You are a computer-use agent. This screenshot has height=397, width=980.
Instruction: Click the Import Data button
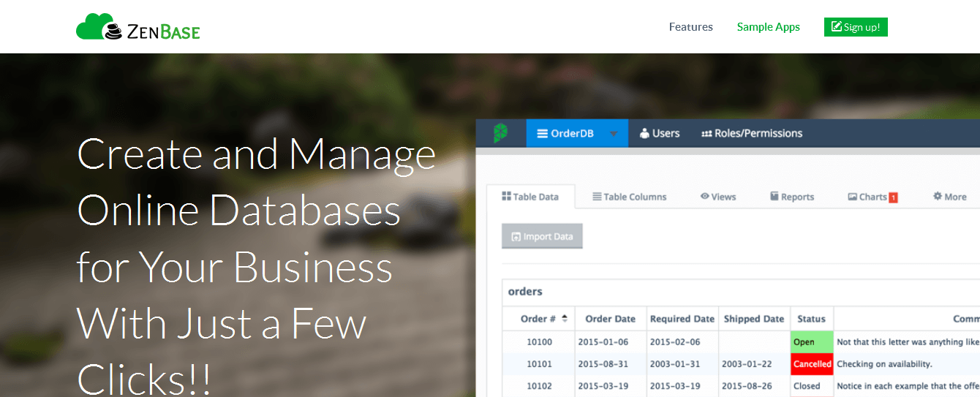[542, 236]
